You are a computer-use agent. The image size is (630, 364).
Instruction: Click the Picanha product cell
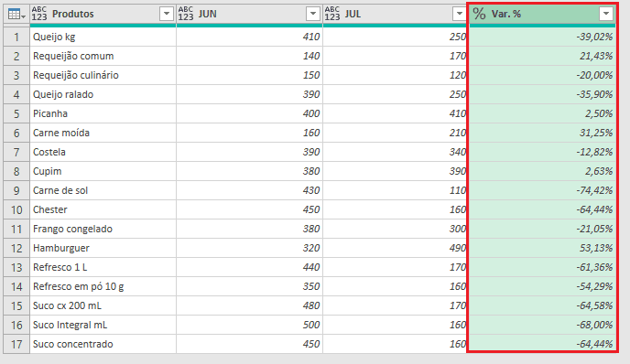point(103,113)
